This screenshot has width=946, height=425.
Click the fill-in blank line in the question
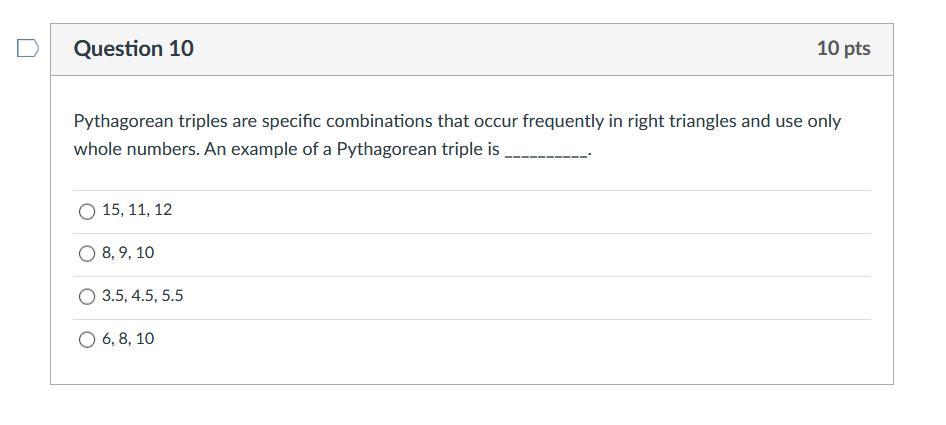tap(546, 152)
